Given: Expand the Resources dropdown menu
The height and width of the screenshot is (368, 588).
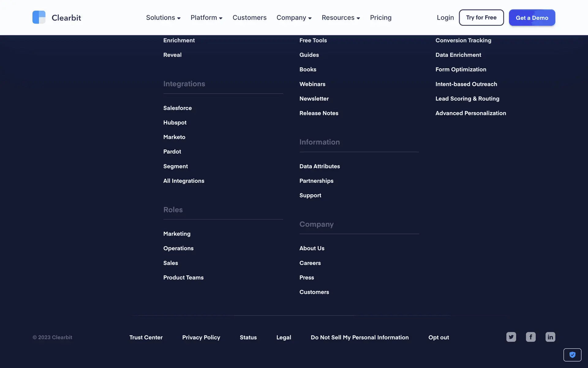Looking at the screenshot, I should pyautogui.click(x=341, y=18).
